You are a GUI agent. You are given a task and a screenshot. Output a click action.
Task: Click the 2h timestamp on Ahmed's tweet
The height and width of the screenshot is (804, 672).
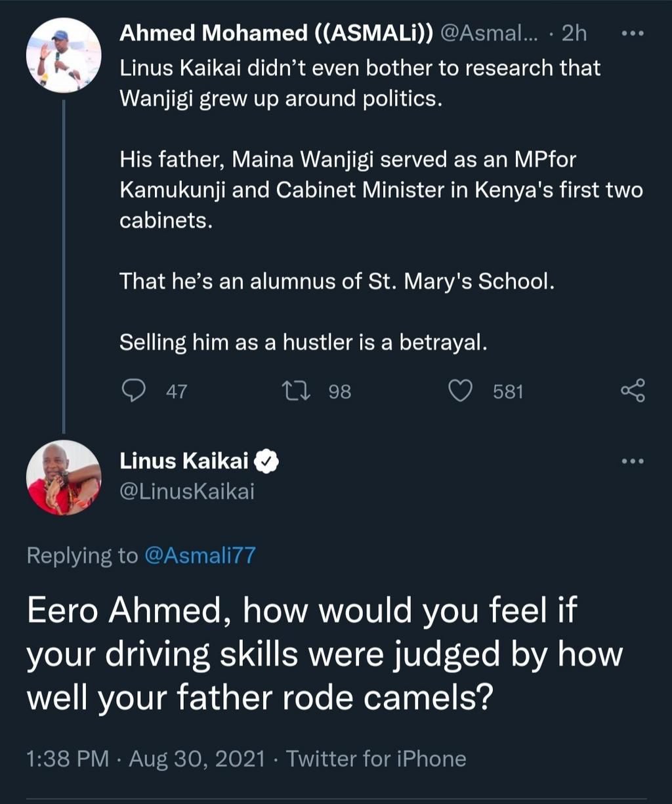click(x=574, y=33)
